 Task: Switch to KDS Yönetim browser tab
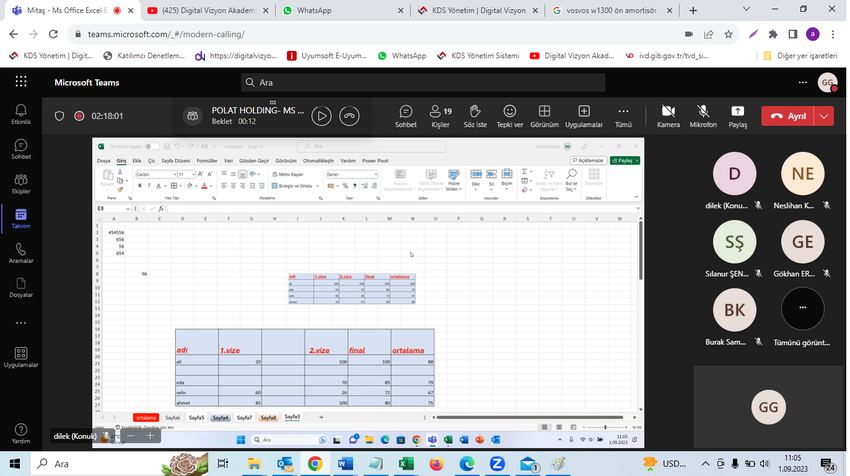tap(478, 10)
